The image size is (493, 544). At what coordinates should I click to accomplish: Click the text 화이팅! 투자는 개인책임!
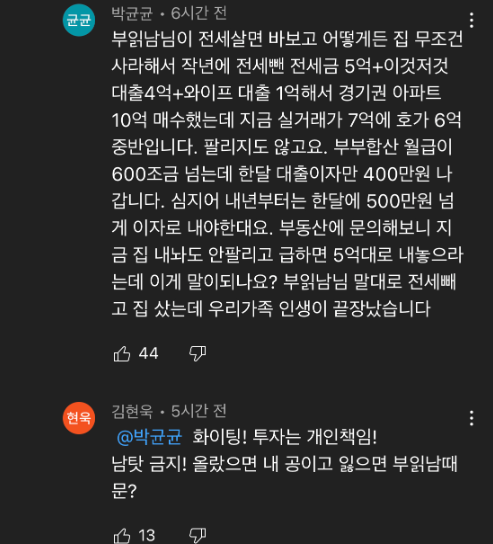pos(284,437)
